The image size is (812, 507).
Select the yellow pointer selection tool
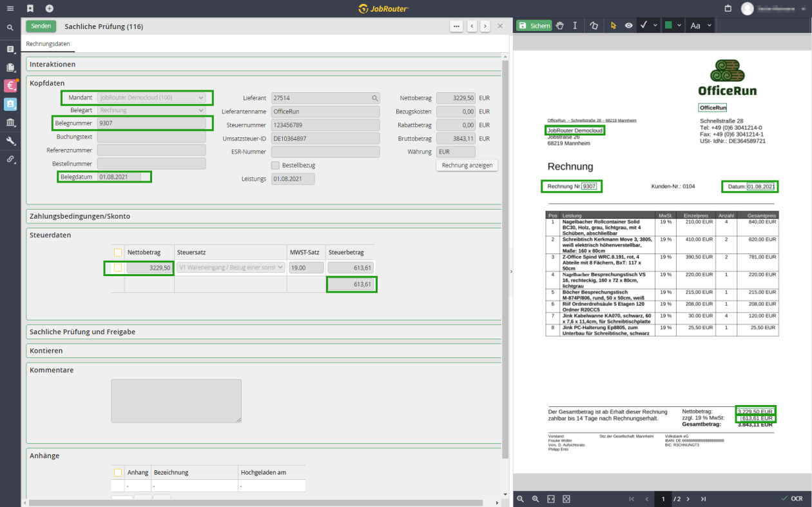point(613,25)
